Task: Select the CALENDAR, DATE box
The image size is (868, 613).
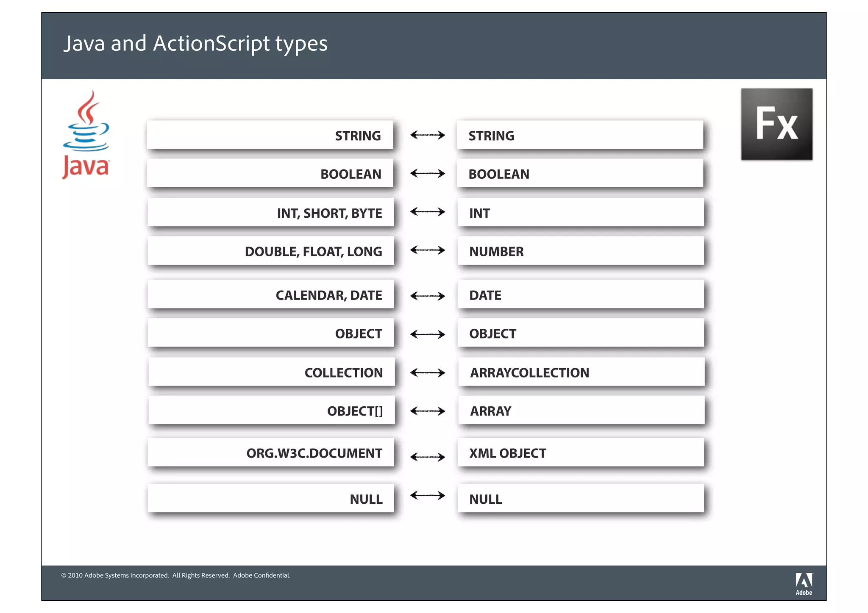Action: (x=271, y=295)
